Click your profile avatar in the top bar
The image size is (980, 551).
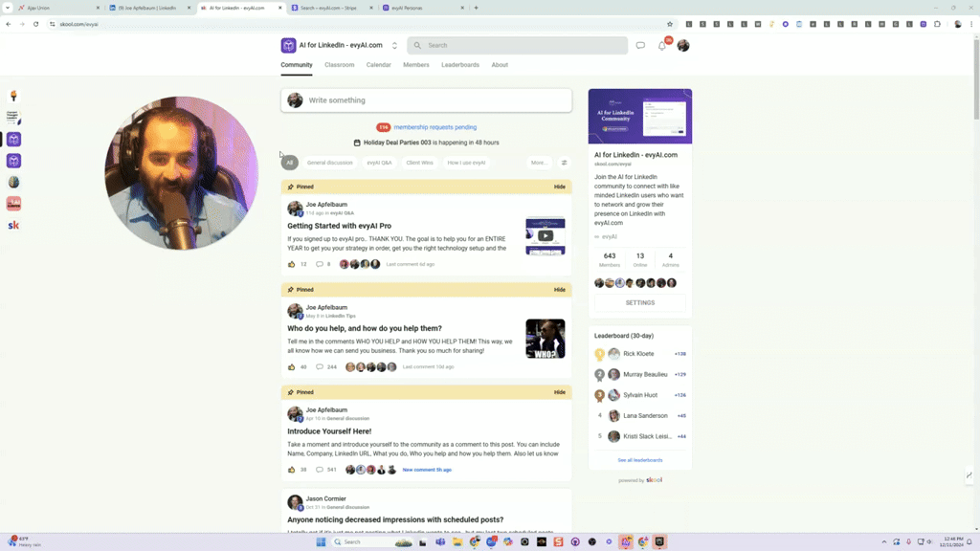click(682, 45)
